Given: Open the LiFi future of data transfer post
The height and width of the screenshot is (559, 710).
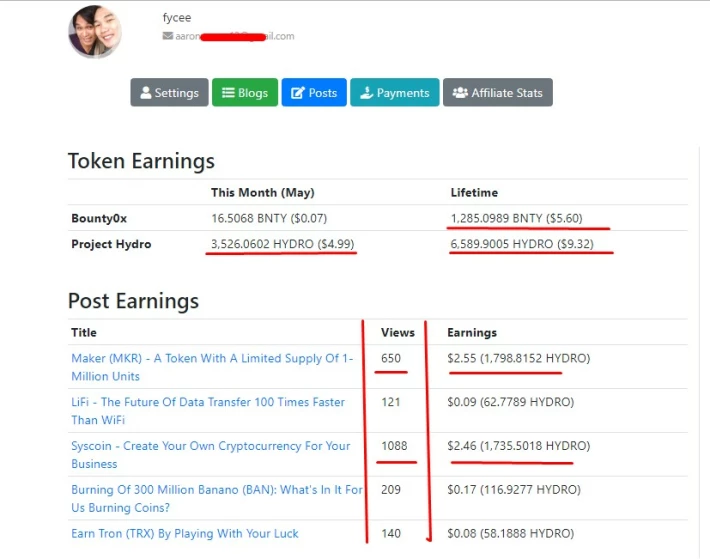Looking at the screenshot, I should 208,411.
